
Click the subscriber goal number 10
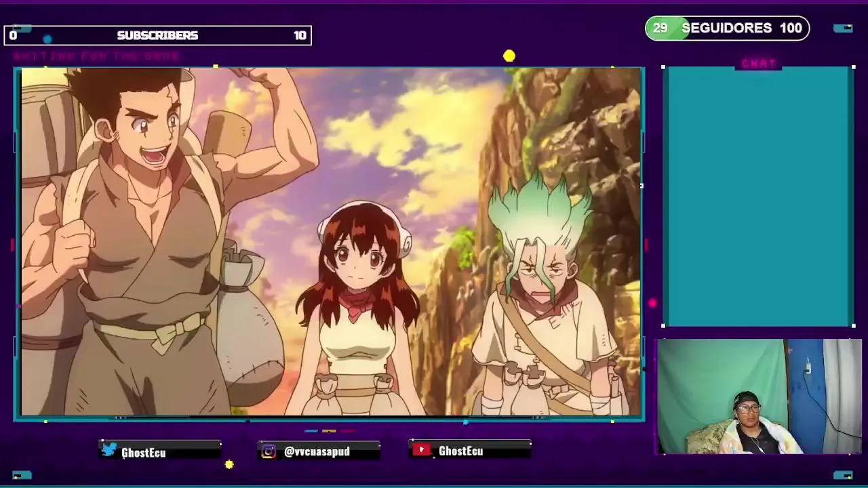point(300,35)
